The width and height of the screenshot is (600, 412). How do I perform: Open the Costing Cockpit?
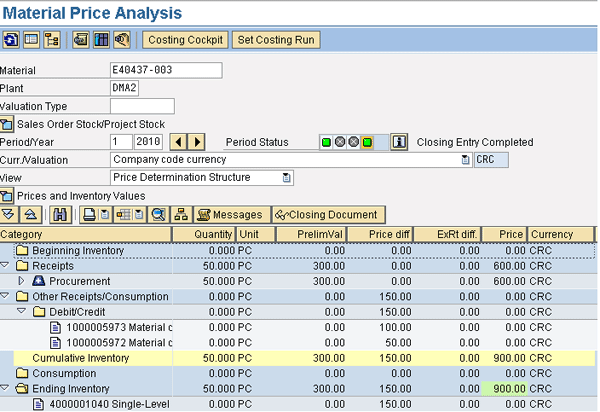(185, 40)
